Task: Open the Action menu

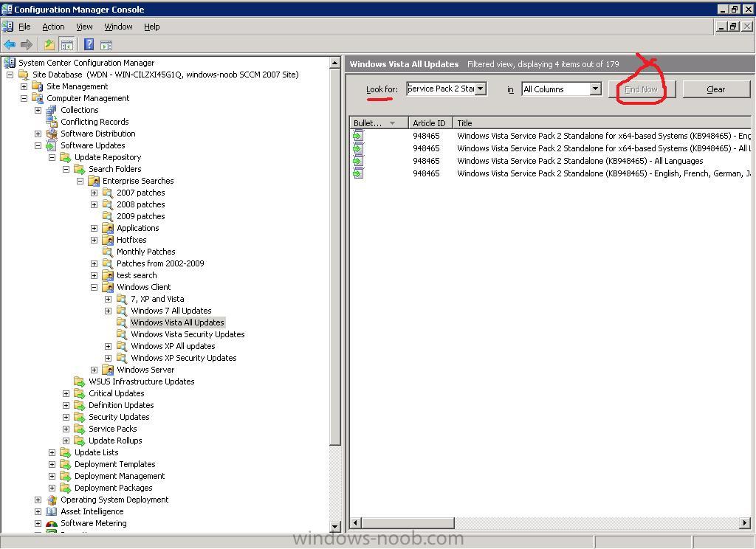Action: 53,27
